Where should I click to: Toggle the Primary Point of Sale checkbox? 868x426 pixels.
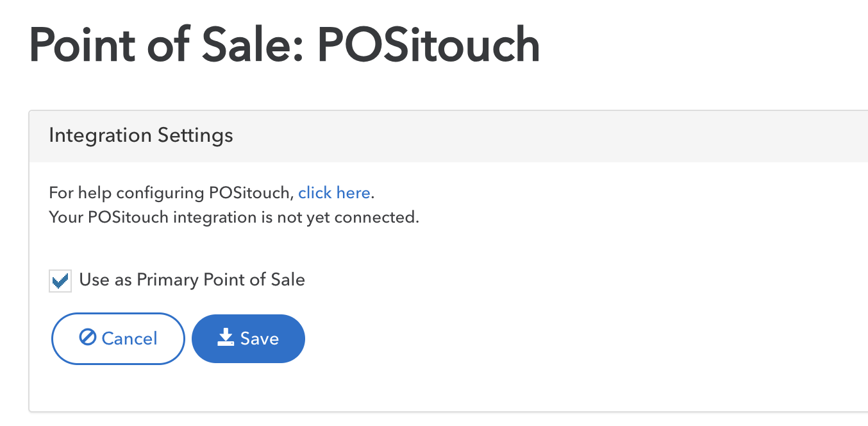[60, 281]
